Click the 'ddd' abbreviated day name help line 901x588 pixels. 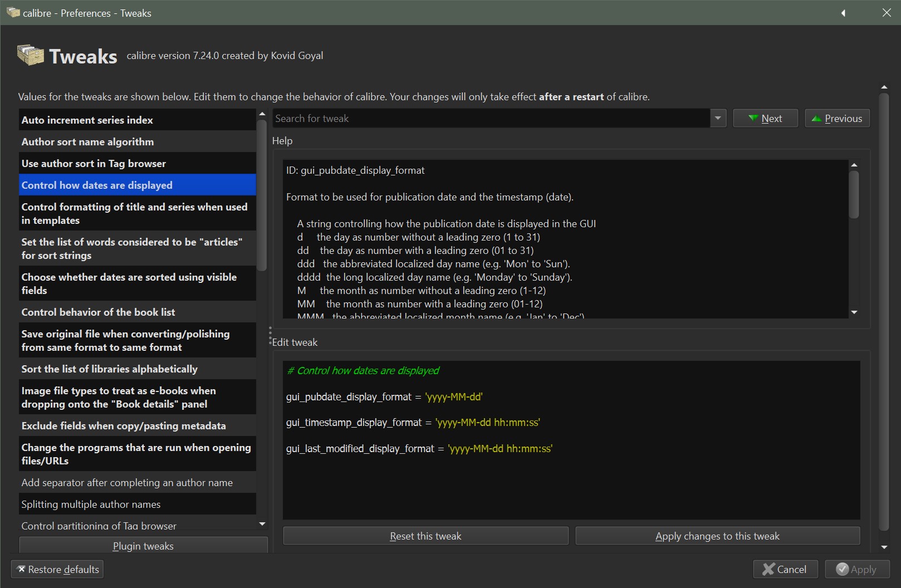coord(434,263)
